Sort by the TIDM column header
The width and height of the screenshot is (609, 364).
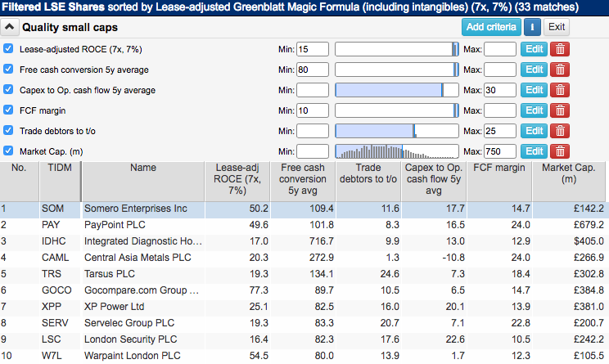60,182
